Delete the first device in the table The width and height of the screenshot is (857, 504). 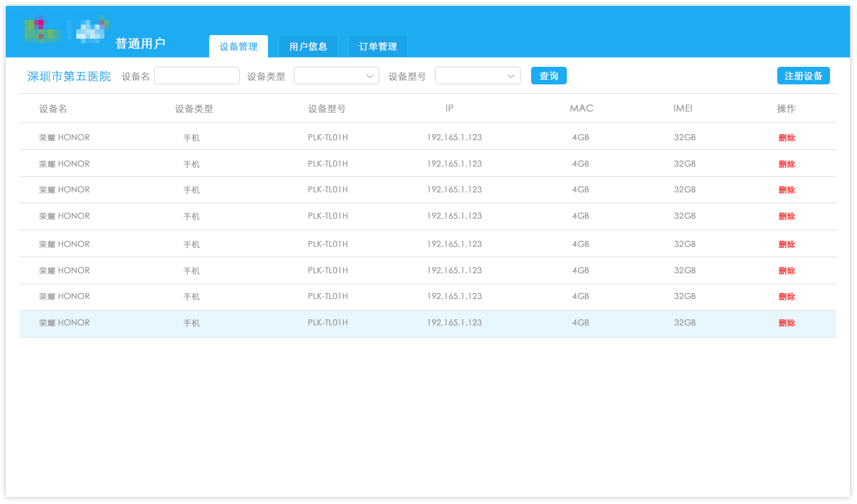(x=787, y=138)
